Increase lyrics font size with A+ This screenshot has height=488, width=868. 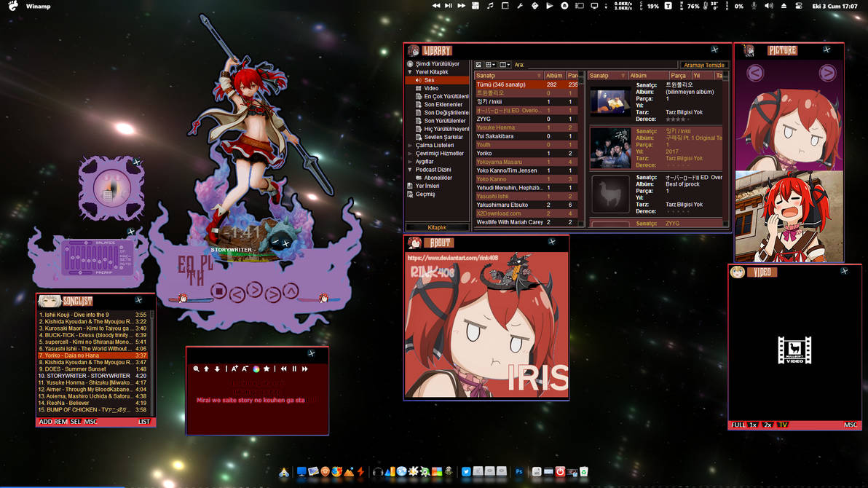tap(234, 369)
